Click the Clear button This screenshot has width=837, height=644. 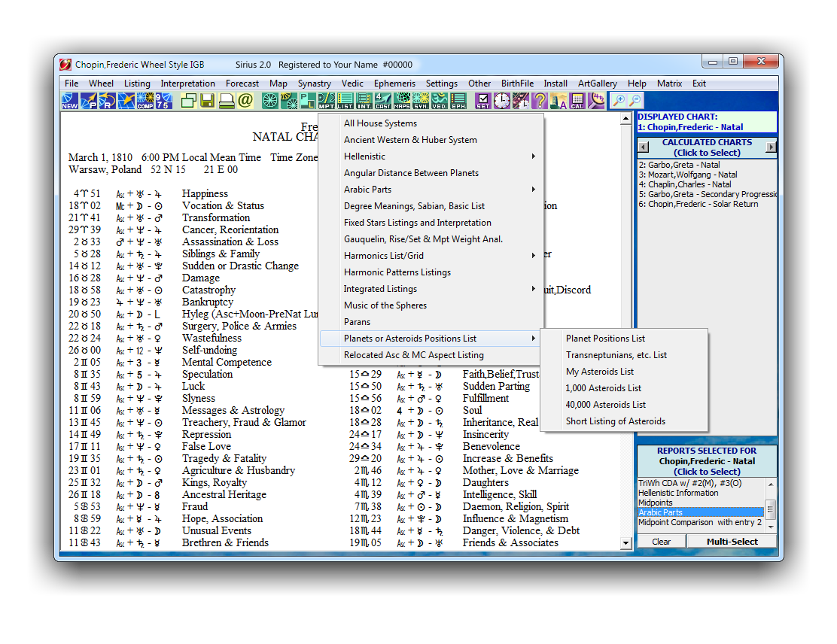point(662,542)
